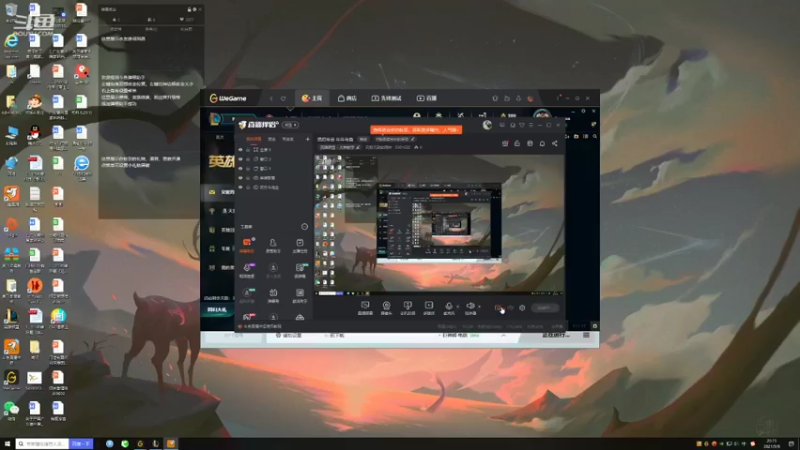Viewport: 800px width, 450px height.
Task: Click the taskbar search input field
Action: point(42,444)
